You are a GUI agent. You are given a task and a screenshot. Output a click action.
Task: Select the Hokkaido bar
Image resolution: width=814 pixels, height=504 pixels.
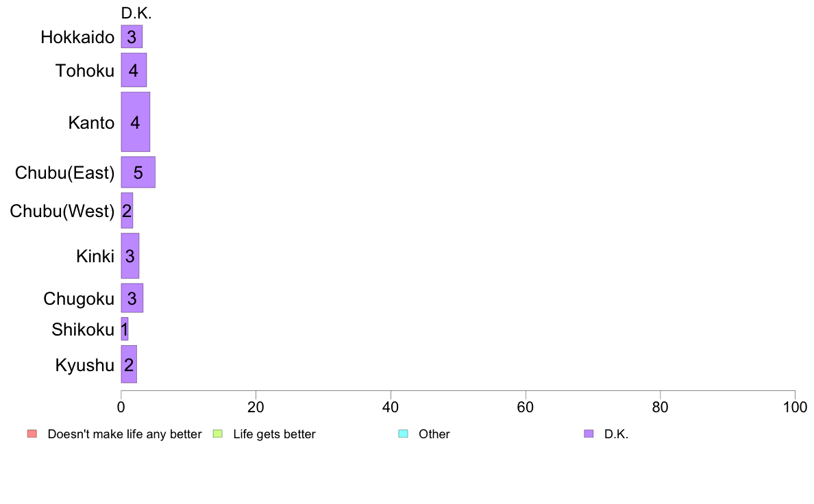(x=132, y=37)
